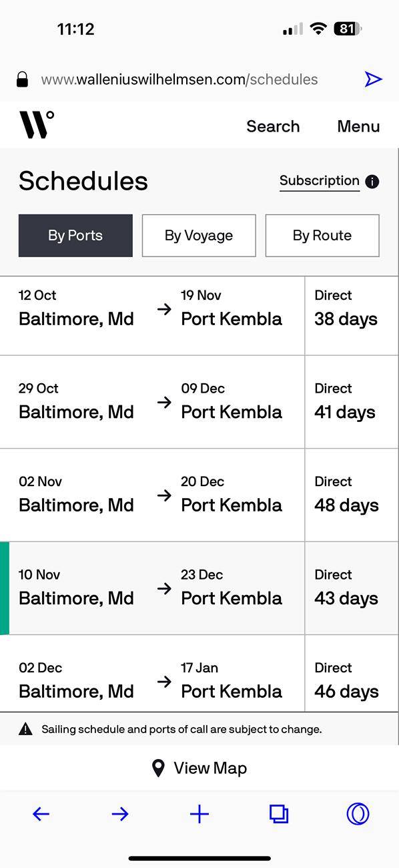Image resolution: width=399 pixels, height=868 pixels.
Task: Tap the send arrow beside the URL
Action: tap(373, 79)
